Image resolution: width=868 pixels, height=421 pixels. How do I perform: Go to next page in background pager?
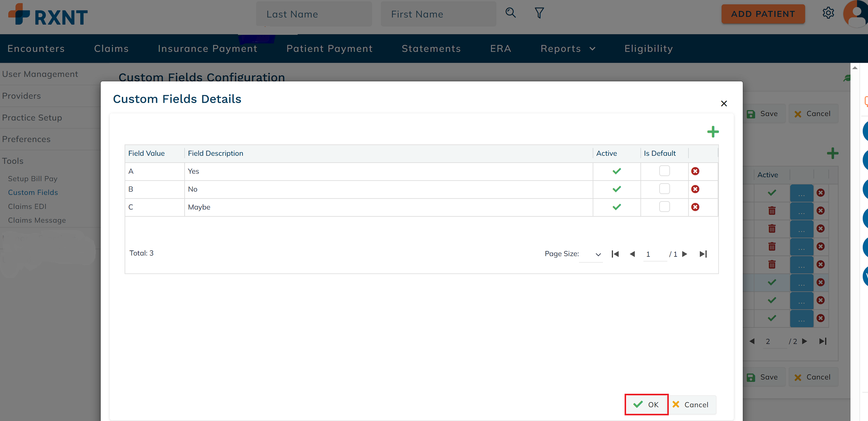pyautogui.click(x=805, y=341)
